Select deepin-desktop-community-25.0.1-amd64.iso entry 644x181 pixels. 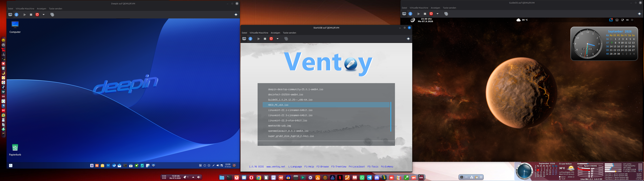pyautogui.click(x=296, y=89)
